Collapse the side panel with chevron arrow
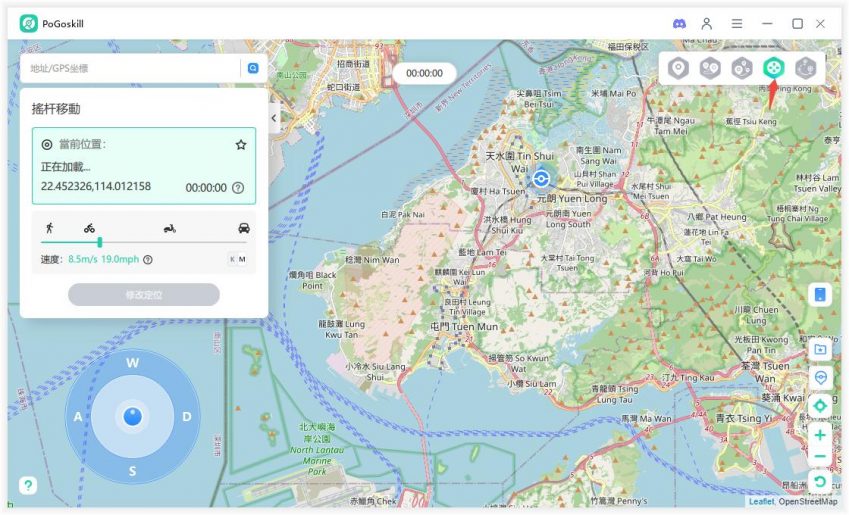 tap(274, 117)
